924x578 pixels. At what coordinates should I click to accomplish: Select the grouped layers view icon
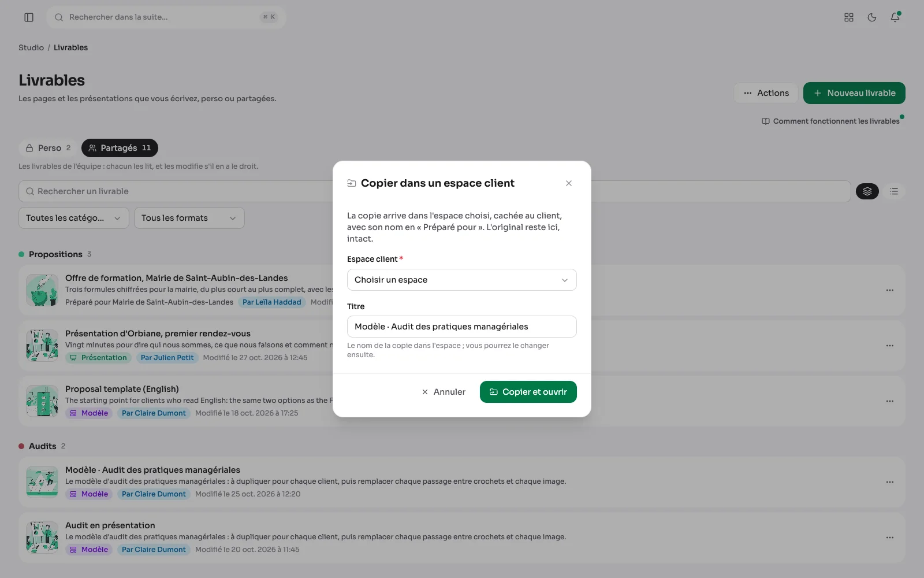tap(867, 191)
